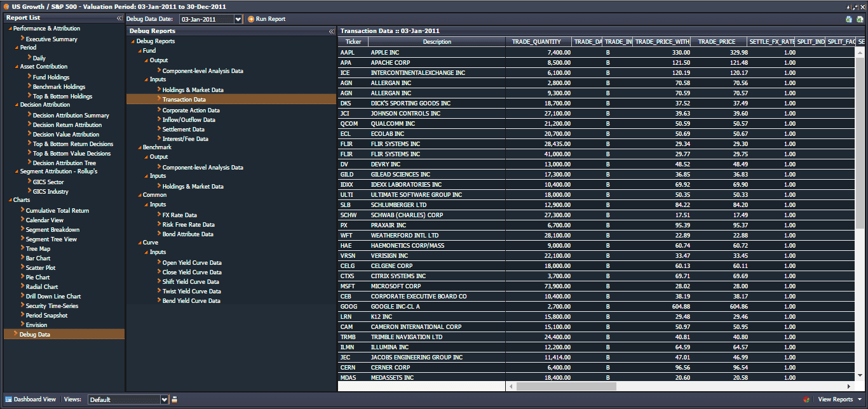Open Executive Summary report
This screenshot has height=409, width=868.
pyautogui.click(x=51, y=39)
